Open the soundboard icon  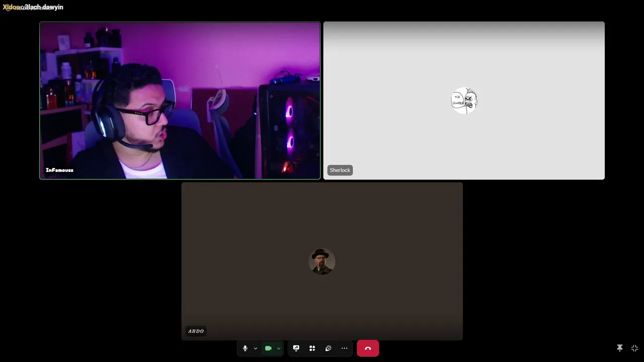pos(329,348)
